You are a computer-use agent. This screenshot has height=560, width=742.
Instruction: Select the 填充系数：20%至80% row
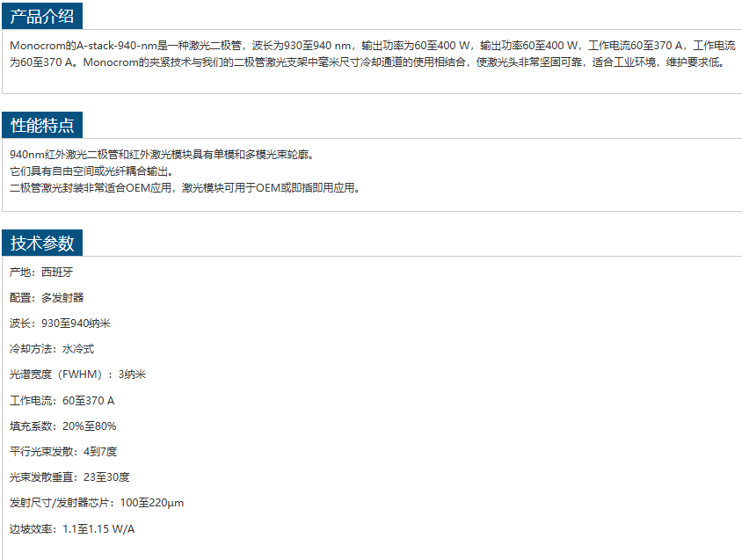click(63, 426)
